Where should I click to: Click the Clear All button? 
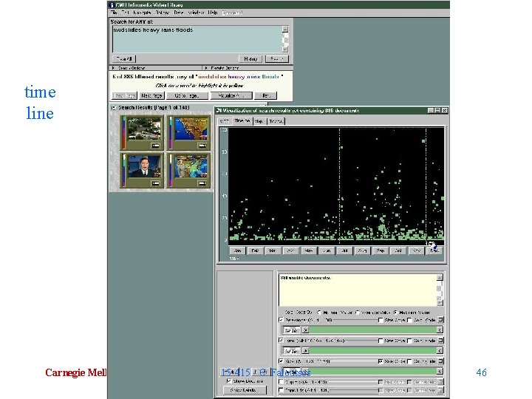(x=124, y=59)
